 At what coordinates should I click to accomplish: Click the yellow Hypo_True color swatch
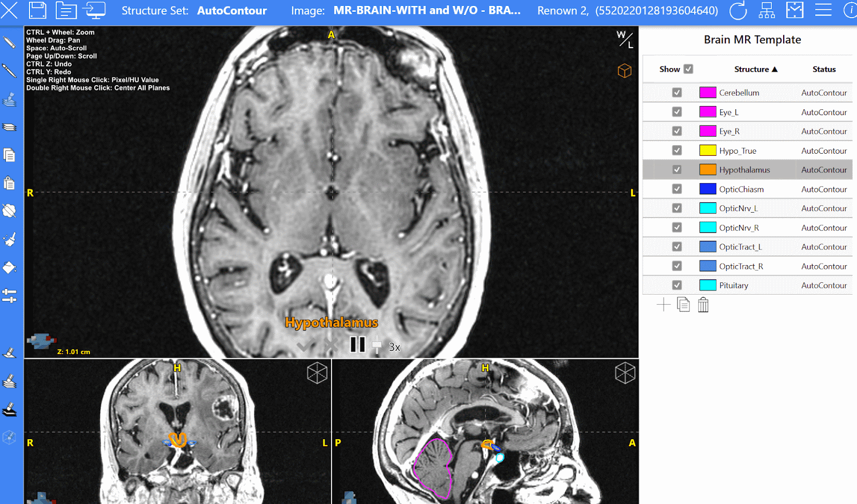click(x=708, y=151)
